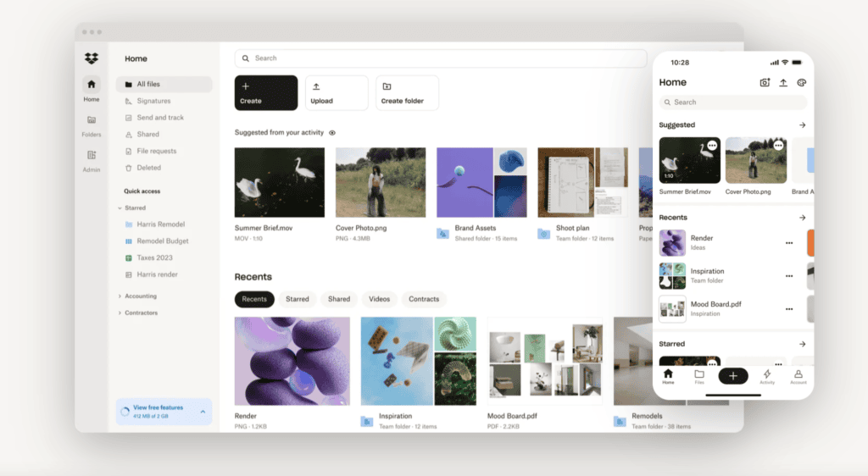The width and height of the screenshot is (868, 476).
Task: Open Mood Board.pdf thumbnail on desktop
Action: (x=545, y=361)
